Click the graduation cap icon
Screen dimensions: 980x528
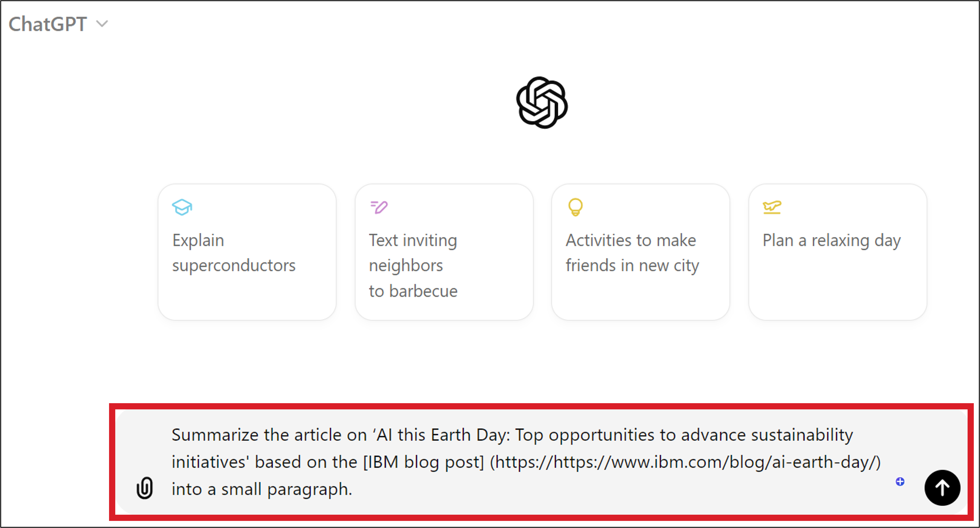click(182, 207)
